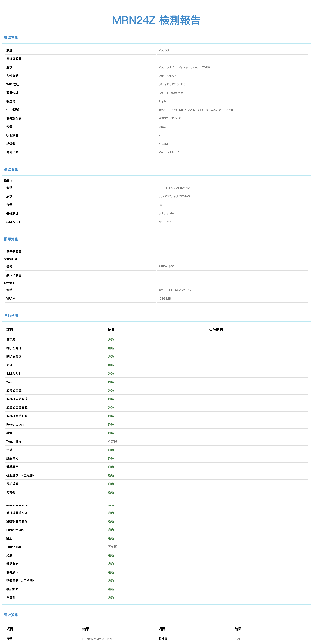Select WiFi address 38:F9:D3:D5:84:B5
Screen dimensions: 313x644
172,85
